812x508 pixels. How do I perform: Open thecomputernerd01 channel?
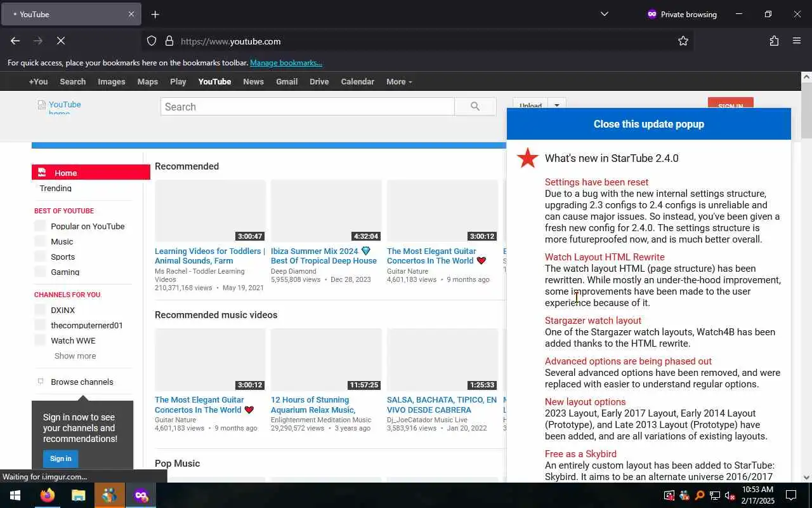point(87,325)
